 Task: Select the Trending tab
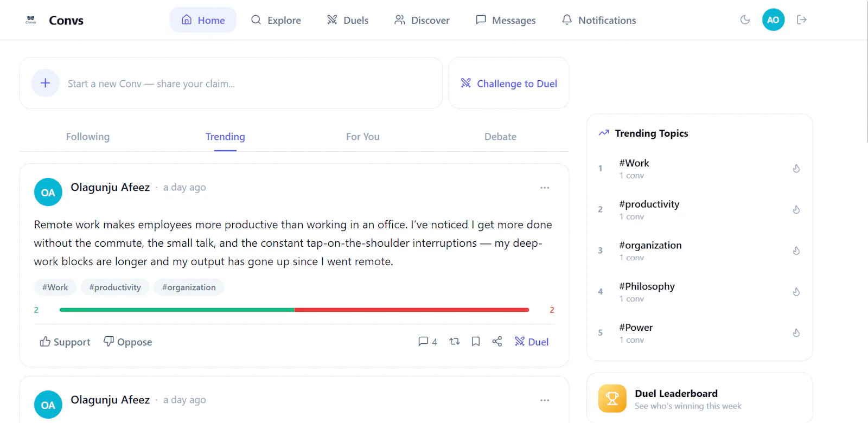[225, 137]
